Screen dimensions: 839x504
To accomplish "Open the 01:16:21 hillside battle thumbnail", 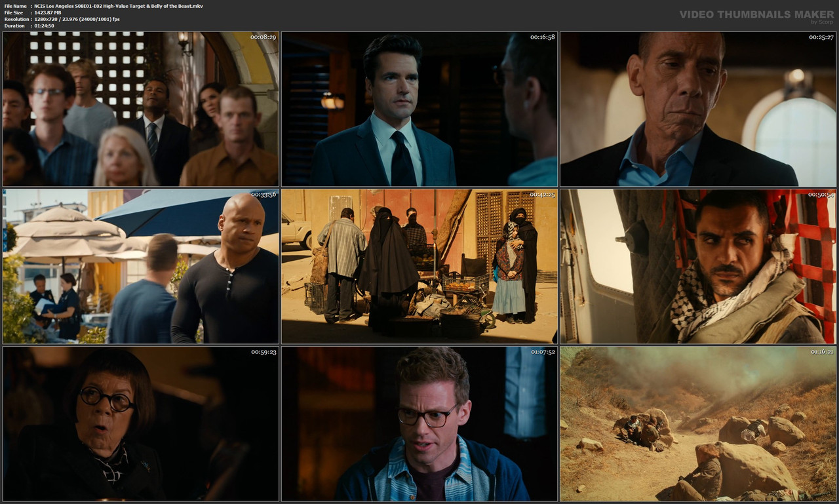I will pos(698,424).
